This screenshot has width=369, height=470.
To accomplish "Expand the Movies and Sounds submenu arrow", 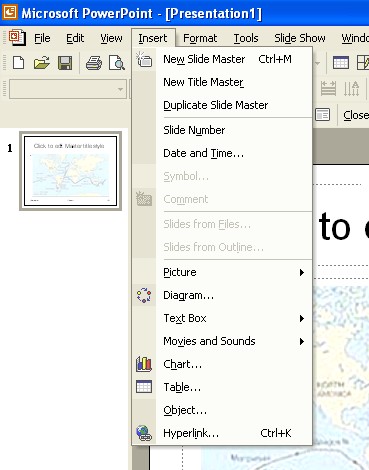I will 302,341.
